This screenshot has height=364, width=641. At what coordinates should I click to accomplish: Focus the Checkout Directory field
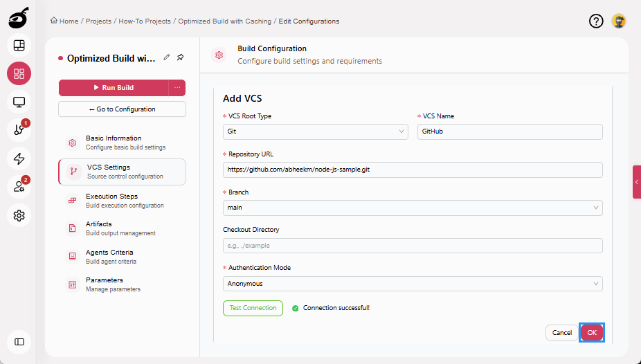(x=413, y=246)
